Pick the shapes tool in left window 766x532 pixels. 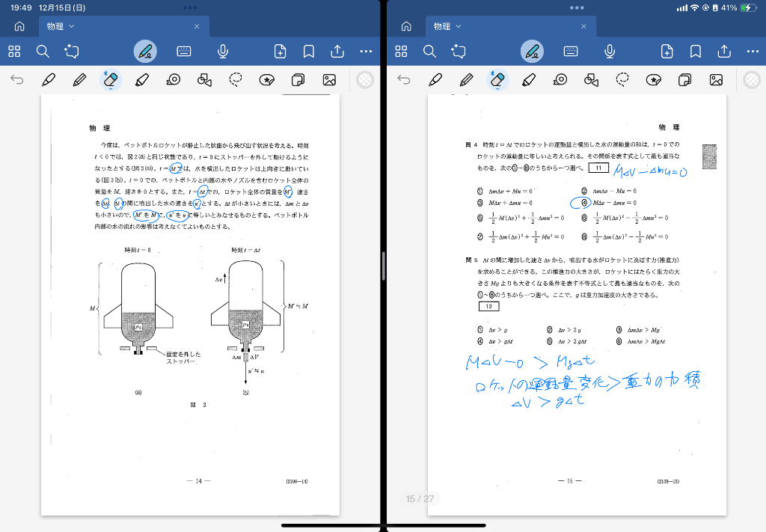point(204,80)
